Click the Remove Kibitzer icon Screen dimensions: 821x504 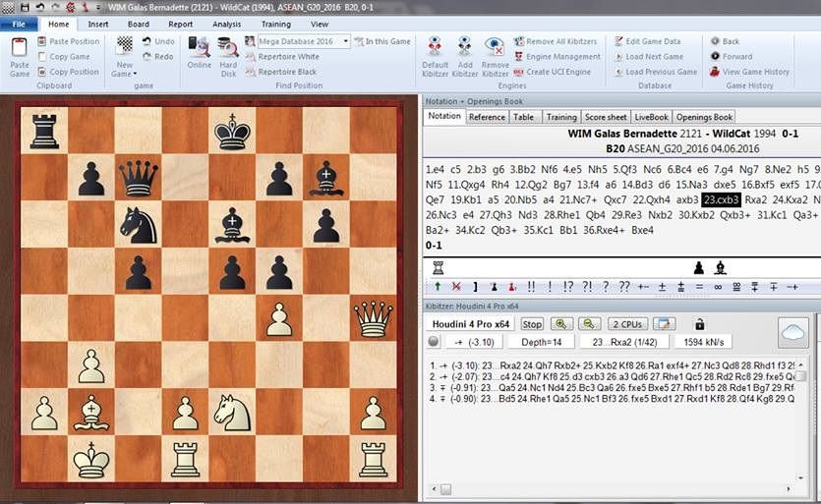pyautogui.click(x=495, y=47)
